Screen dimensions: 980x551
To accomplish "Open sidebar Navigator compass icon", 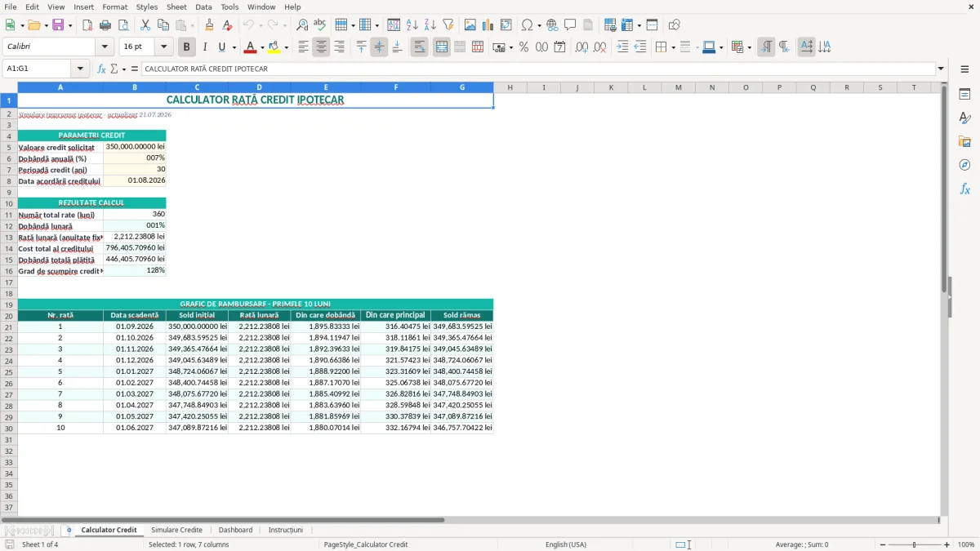I will click(x=964, y=165).
